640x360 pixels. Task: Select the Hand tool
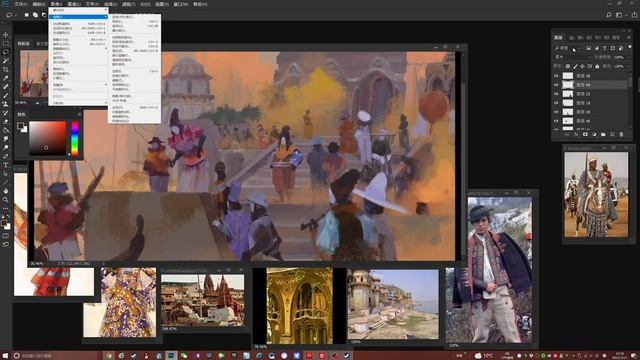click(x=6, y=191)
